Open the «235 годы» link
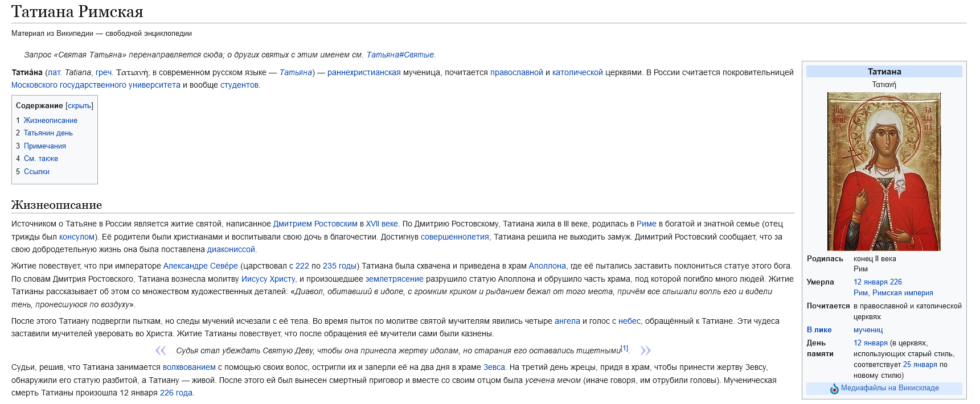 pyautogui.click(x=339, y=266)
